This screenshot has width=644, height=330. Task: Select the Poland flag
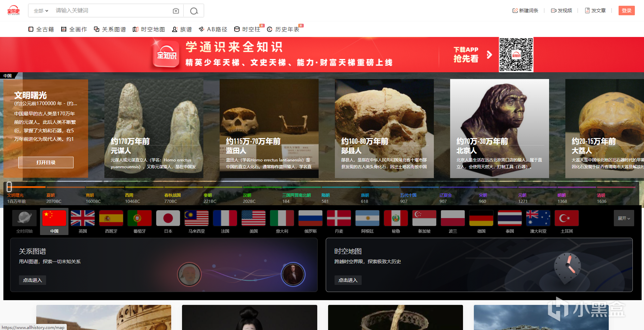click(x=453, y=218)
